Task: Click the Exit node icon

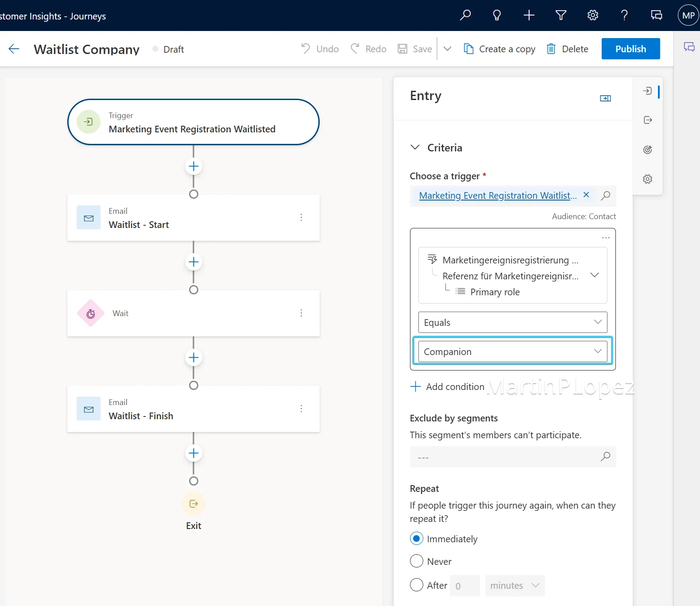Action: coord(193,504)
